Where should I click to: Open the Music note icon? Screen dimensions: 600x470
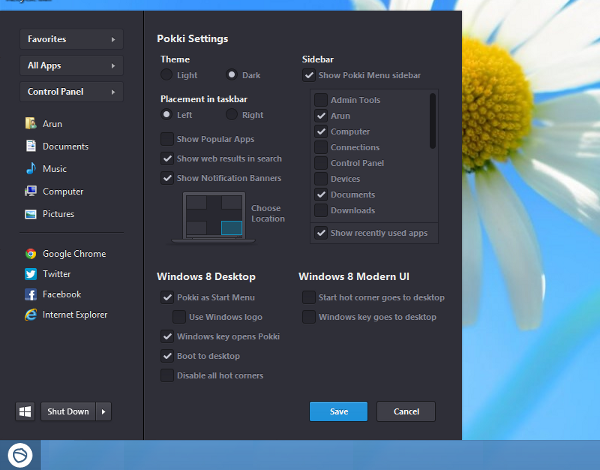coord(31,168)
